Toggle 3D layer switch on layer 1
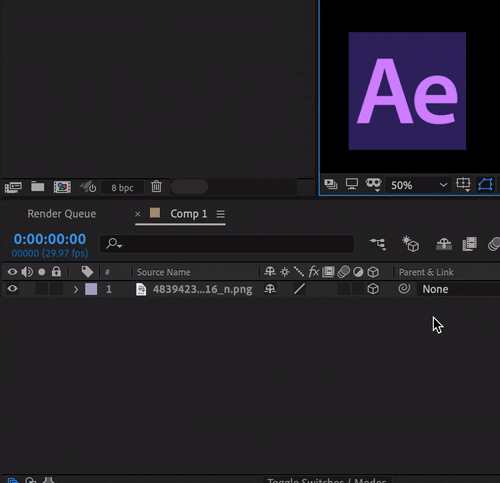 point(373,289)
